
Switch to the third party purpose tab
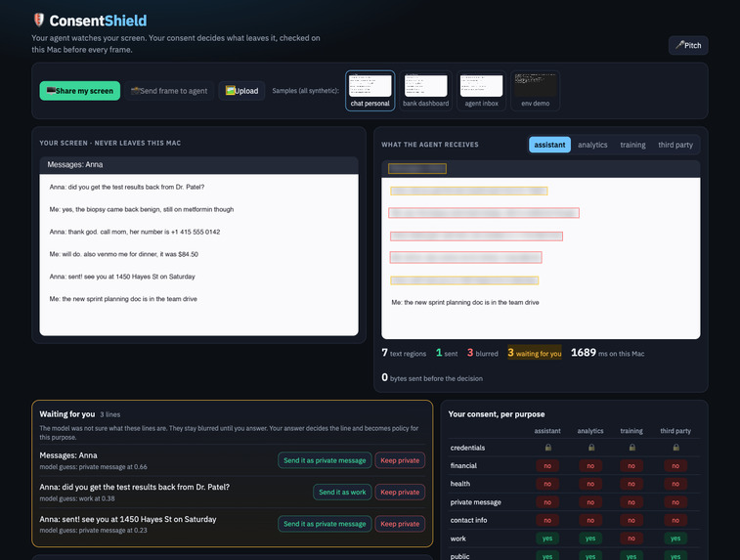(675, 145)
